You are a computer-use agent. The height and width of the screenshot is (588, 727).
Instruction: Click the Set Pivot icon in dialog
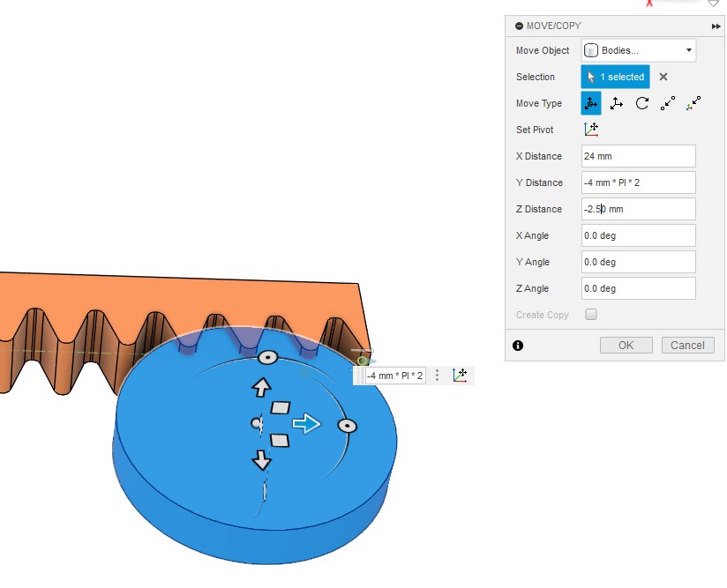pos(591,130)
